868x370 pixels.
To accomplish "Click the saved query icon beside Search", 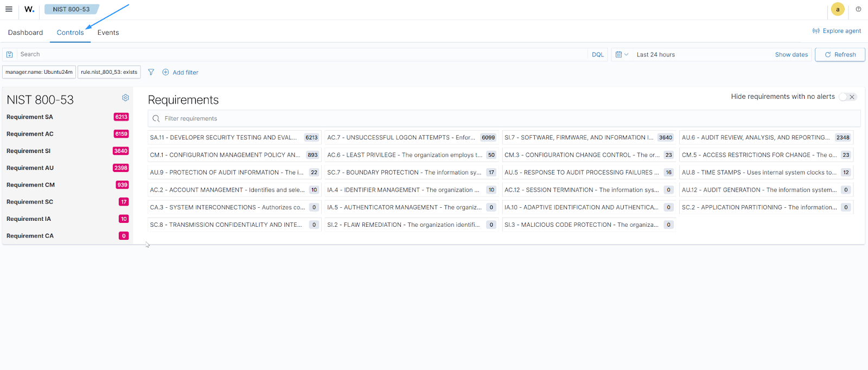I will point(10,55).
